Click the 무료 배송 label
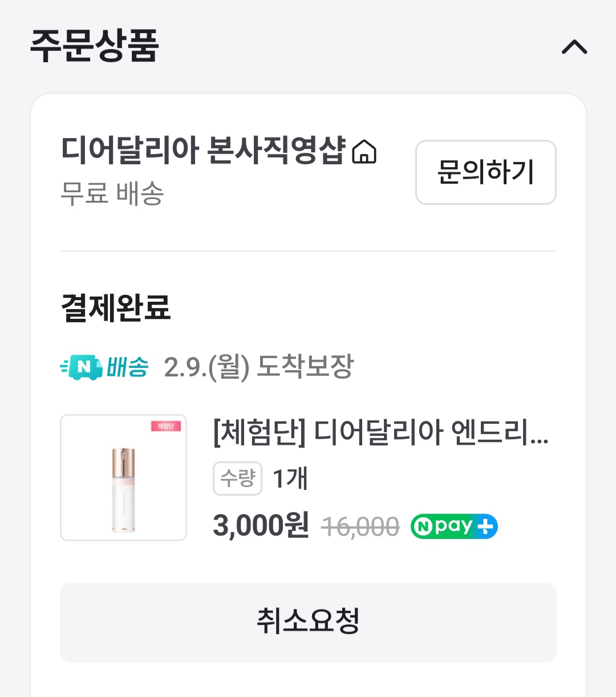The width and height of the screenshot is (616, 697). 112,193
